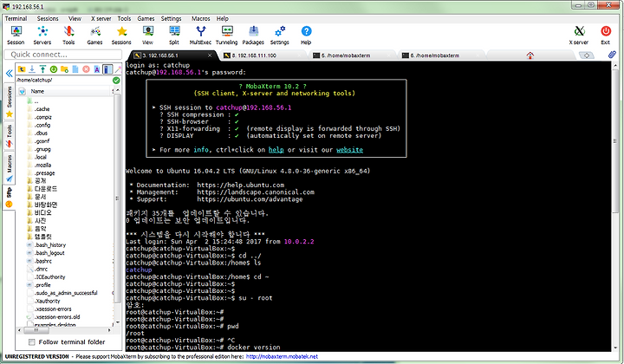This screenshot has width=624, height=364.
Task: Close the 192.168.56.1 terminal tab
Action: pos(210,55)
